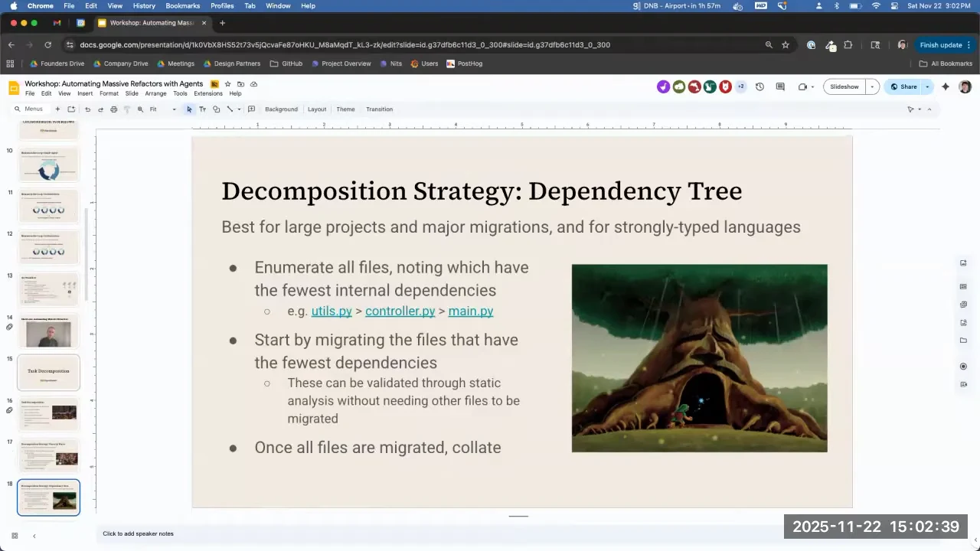Screen dimensions: 980x551
Task: Open the Share options dropdown arrow
Action: [x=927, y=86]
